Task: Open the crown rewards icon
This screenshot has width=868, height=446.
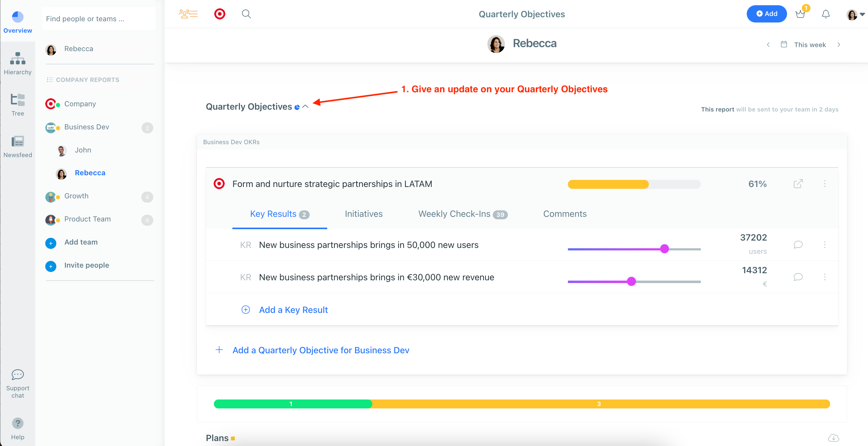Action: 800,14
